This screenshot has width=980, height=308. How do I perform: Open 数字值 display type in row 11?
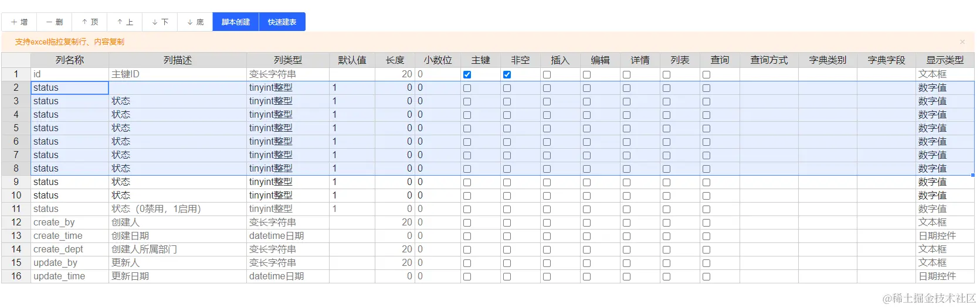tap(945, 209)
